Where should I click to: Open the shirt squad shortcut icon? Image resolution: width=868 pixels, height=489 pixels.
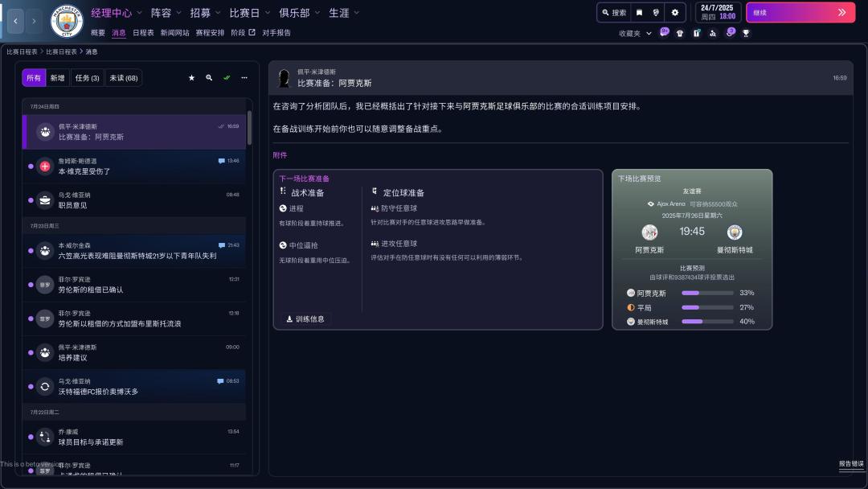click(x=680, y=33)
